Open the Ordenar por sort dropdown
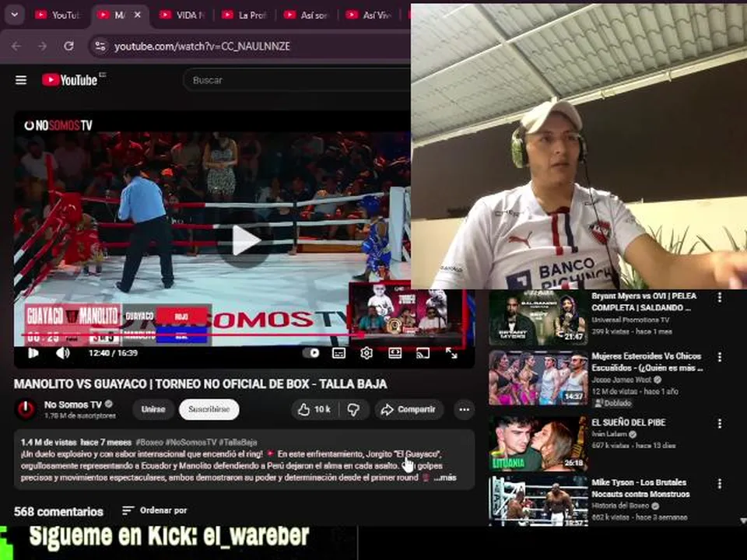This screenshot has height=560, width=747. (x=155, y=510)
